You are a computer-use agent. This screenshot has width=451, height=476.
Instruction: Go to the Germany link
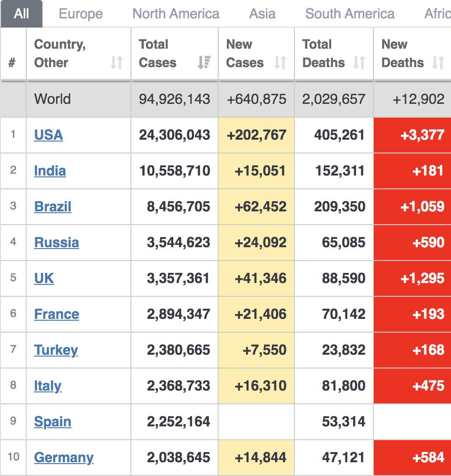click(63, 458)
